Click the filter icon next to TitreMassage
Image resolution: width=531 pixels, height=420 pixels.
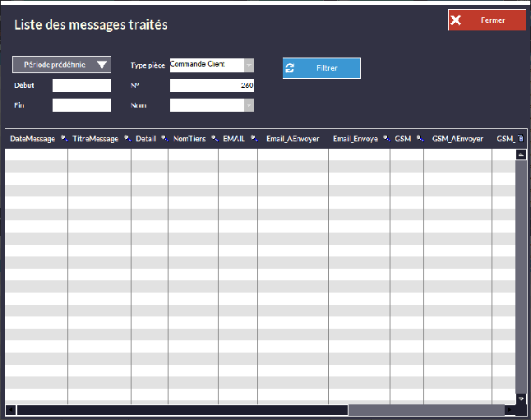click(127, 139)
